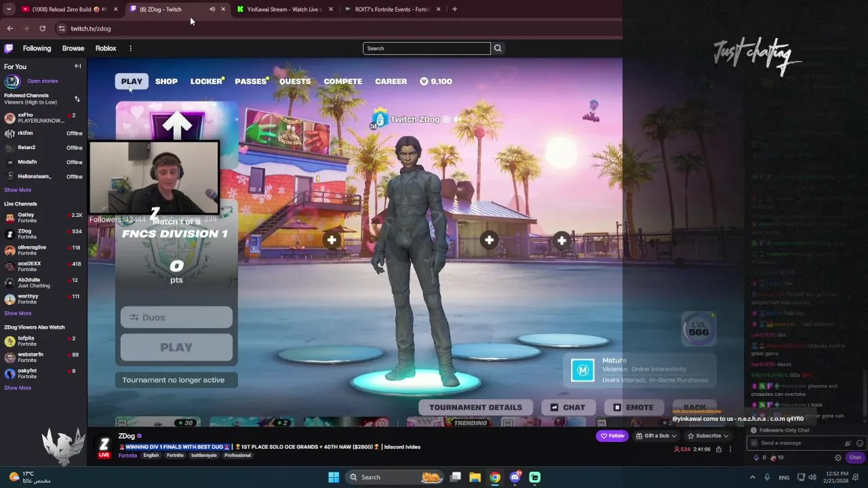Select the battleroyale stream tag
The image size is (868, 488).
point(203,455)
